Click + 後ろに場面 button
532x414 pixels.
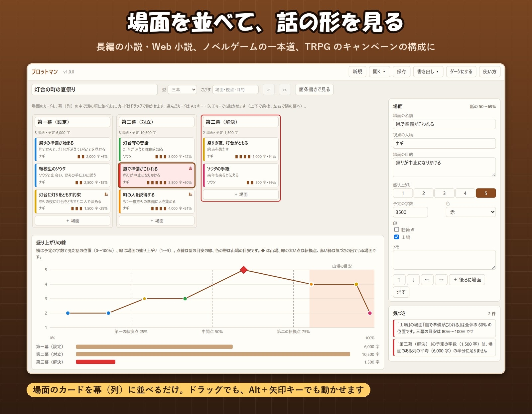click(467, 280)
